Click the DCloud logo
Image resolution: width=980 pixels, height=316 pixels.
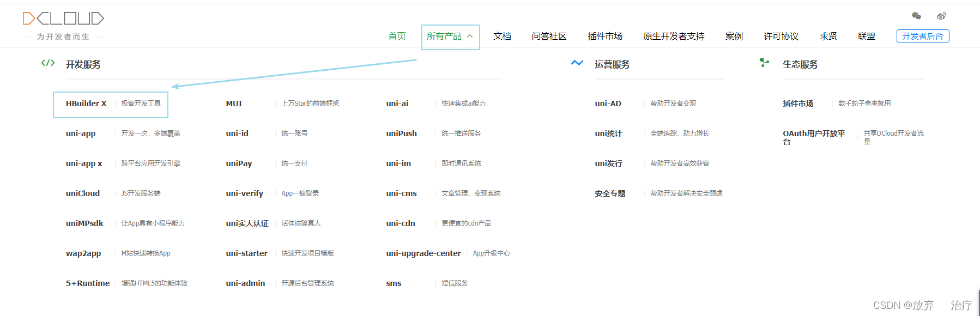(63, 19)
